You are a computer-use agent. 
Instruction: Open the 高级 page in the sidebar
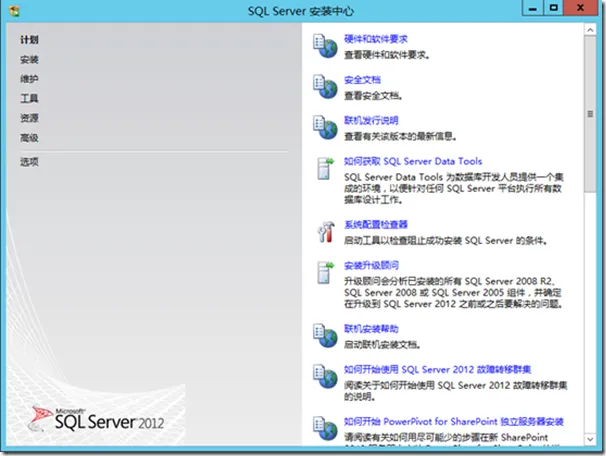click(29, 138)
